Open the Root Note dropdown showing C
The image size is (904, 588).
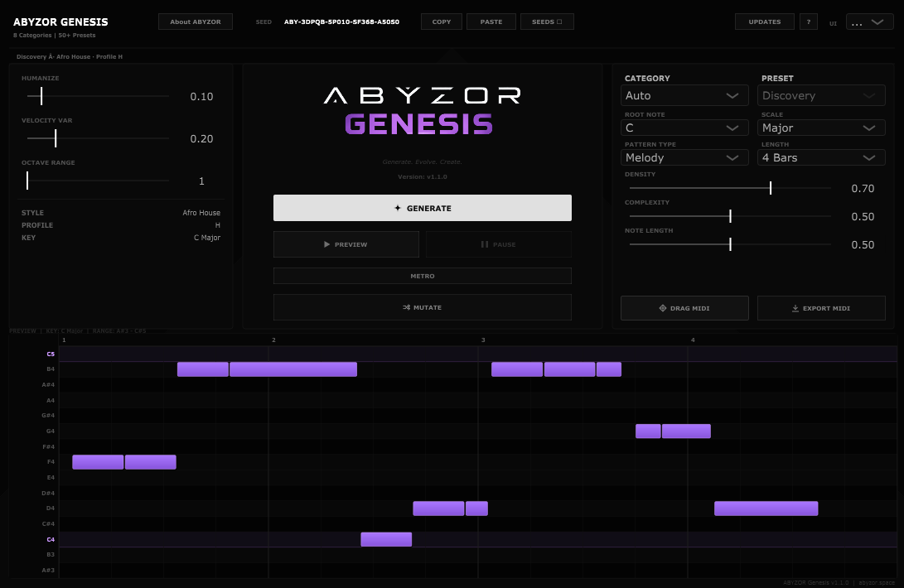(684, 128)
